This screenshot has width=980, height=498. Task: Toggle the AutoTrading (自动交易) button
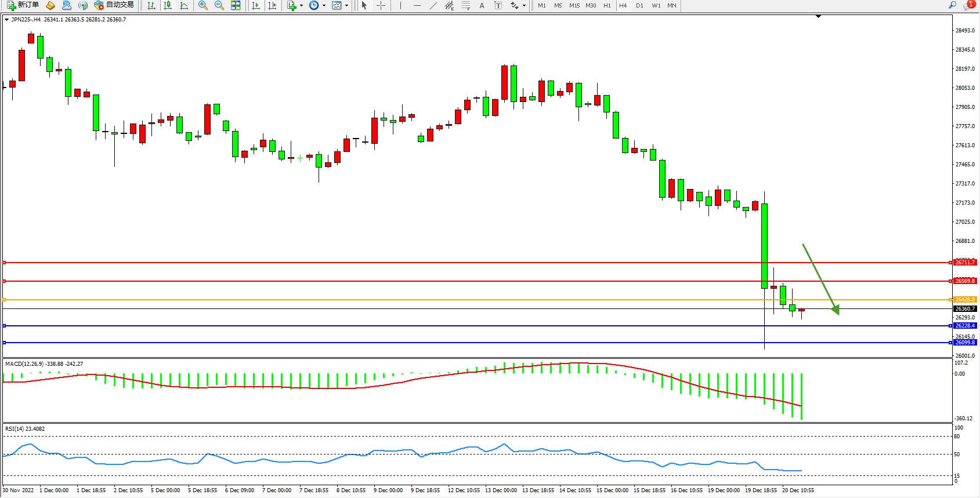click(114, 5)
